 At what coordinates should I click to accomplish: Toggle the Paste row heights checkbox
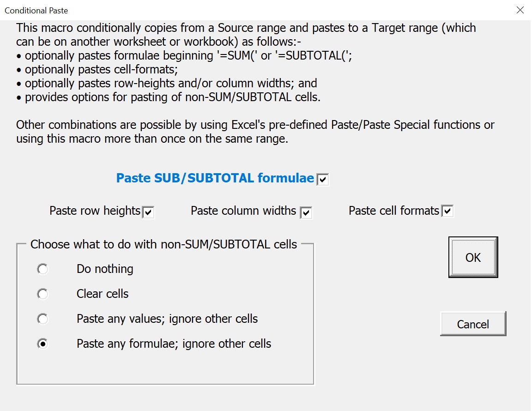click(148, 212)
